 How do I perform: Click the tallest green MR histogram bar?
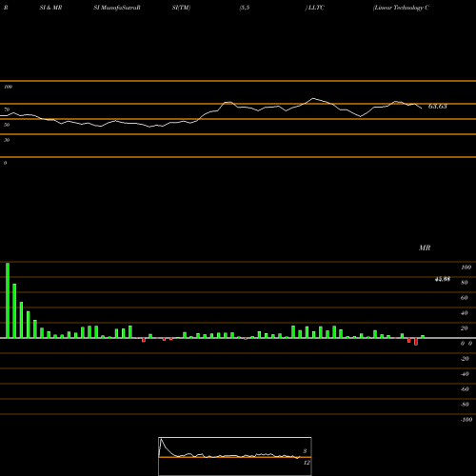click(x=8, y=300)
